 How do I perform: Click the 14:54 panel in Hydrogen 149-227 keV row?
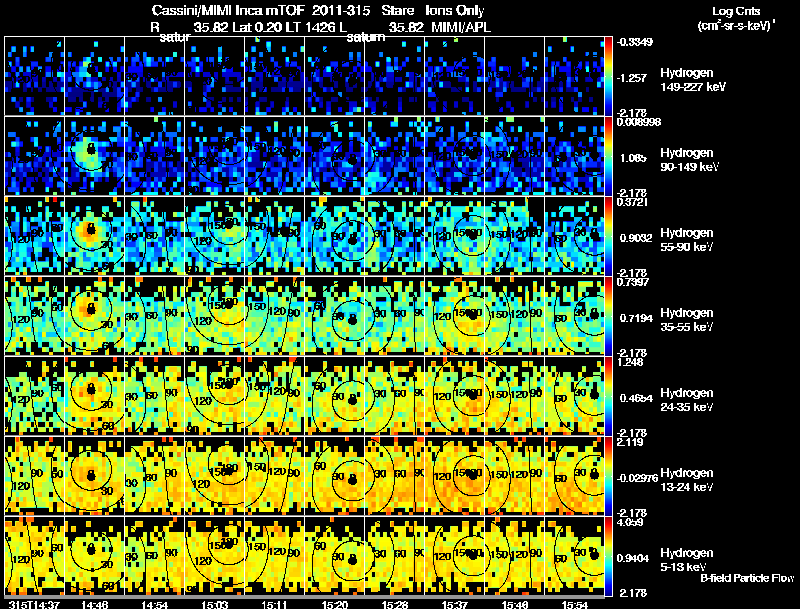click(x=155, y=76)
